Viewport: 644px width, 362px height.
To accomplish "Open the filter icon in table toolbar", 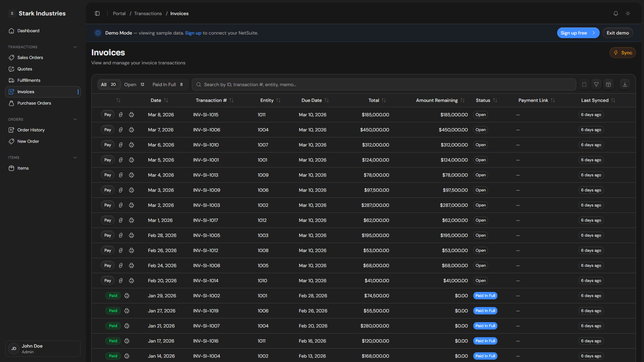I will (x=596, y=84).
